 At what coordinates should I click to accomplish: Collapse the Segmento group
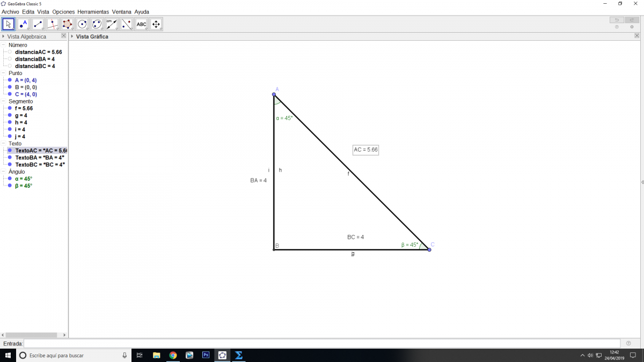[x=4, y=101]
